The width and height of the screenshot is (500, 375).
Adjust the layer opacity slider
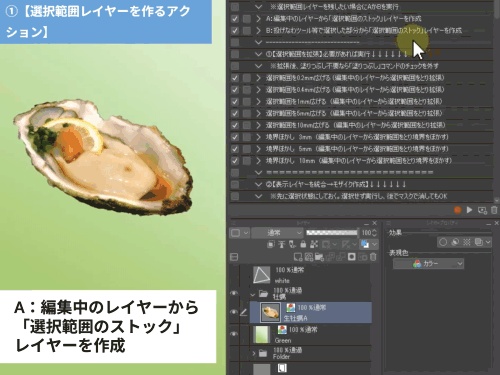[x=332, y=233]
